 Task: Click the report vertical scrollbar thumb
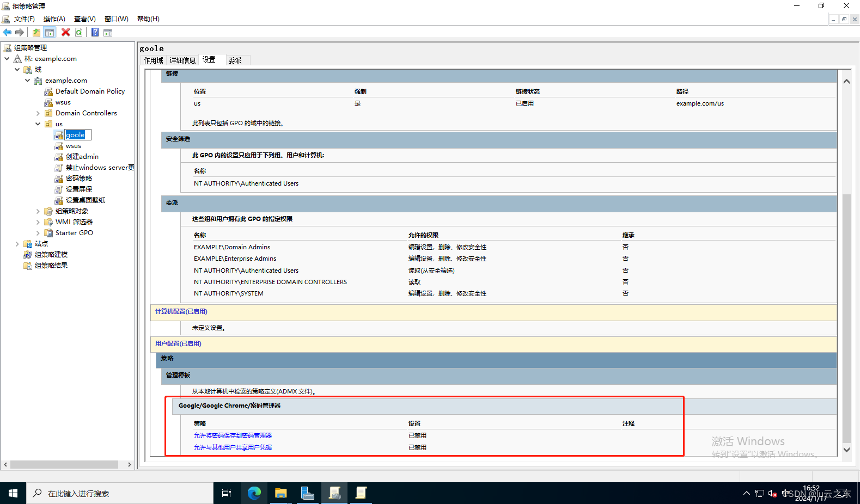(x=846, y=318)
